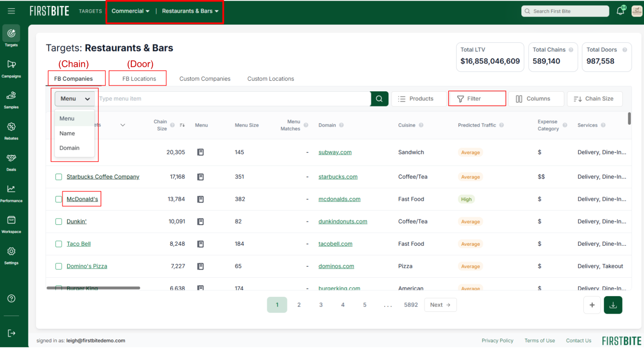Download the targets list

point(613,305)
